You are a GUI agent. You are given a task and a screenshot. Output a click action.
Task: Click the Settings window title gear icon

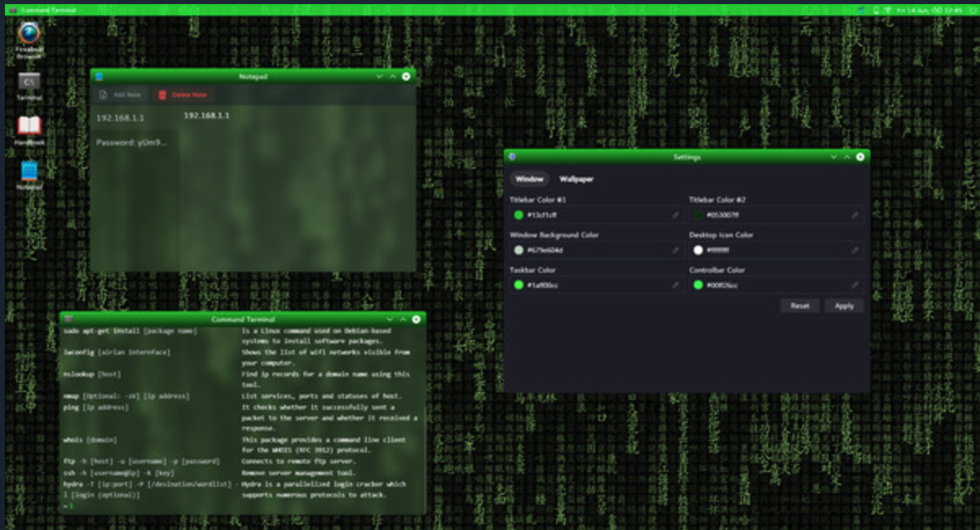[512, 157]
